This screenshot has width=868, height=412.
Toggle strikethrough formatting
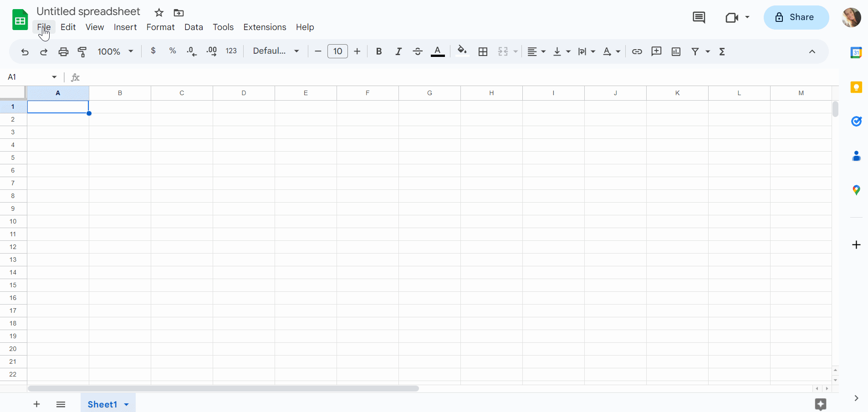coord(418,51)
